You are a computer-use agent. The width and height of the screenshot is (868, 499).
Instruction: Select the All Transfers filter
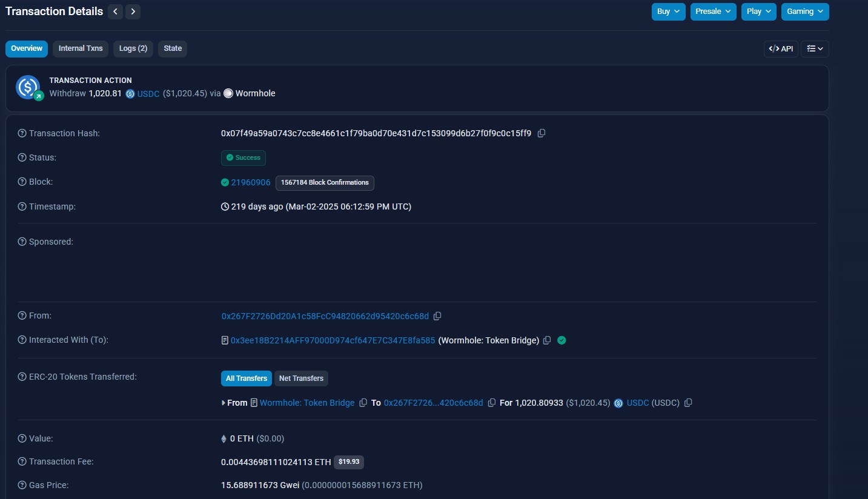click(246, 378)
